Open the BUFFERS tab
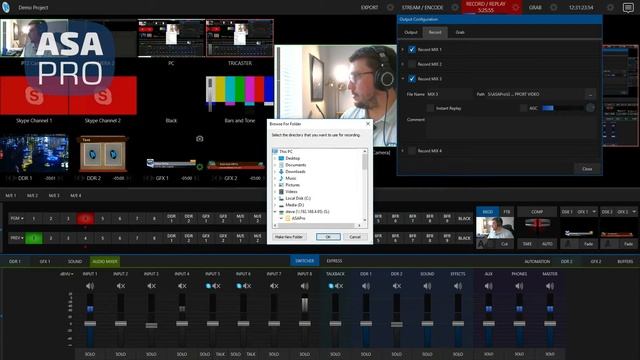 tap(625, 261)
